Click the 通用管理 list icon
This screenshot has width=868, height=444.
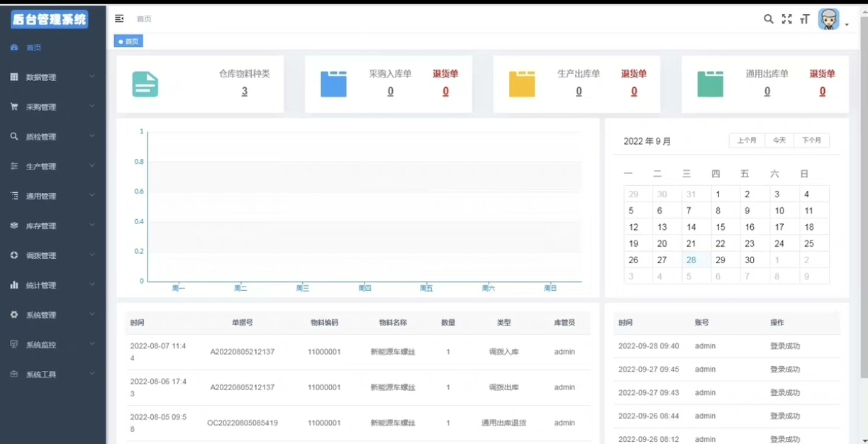[14, 196]
